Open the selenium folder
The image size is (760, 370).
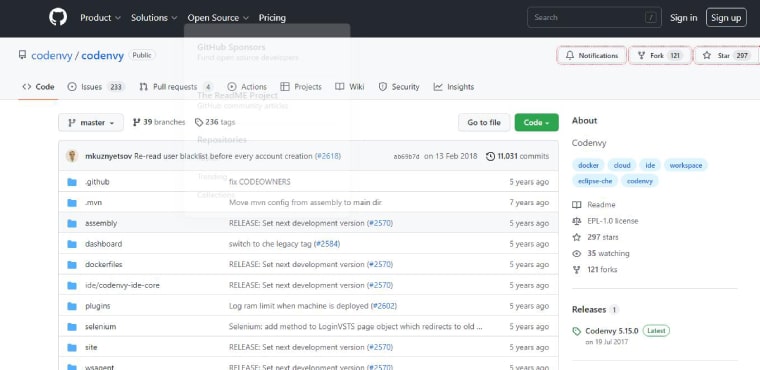pos(100,327)
